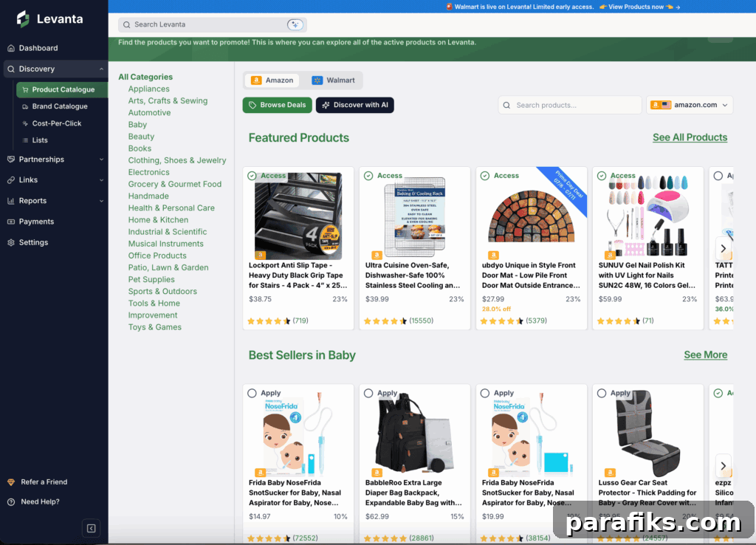
Task: Toggle Access check on ubdyo Front Door Mat
Action: tap(485, 176)
